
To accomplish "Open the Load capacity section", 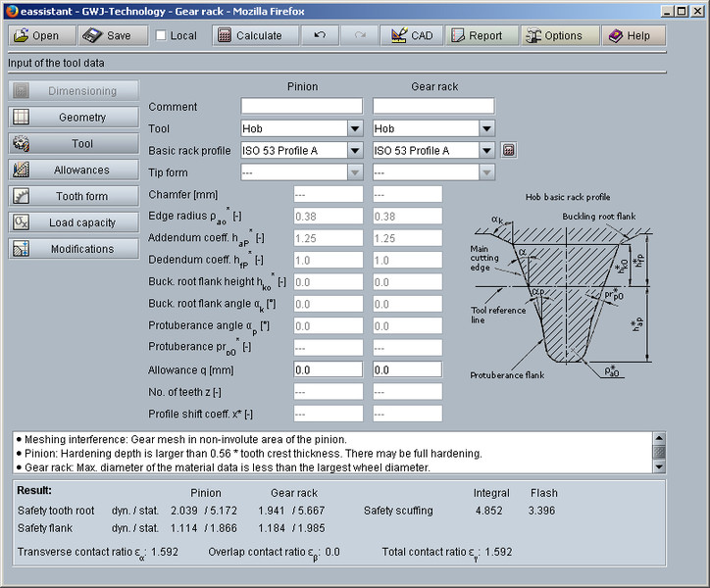I will pyautogui.click(x=74, y=222).
